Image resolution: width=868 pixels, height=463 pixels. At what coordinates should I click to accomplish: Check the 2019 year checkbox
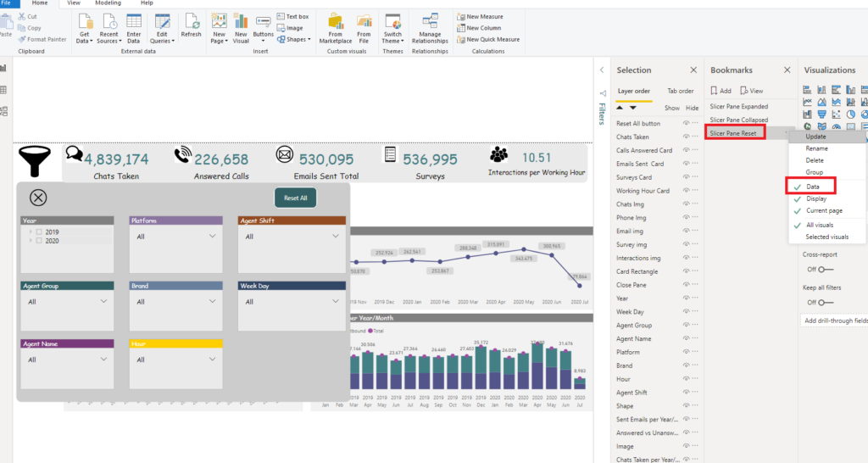[x=39, y=232]
